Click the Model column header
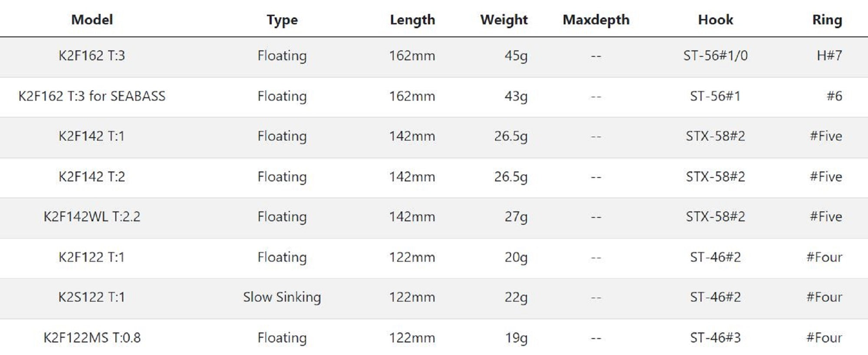The height and width of the screenshot is (355, 868). [x=92, y=20]
